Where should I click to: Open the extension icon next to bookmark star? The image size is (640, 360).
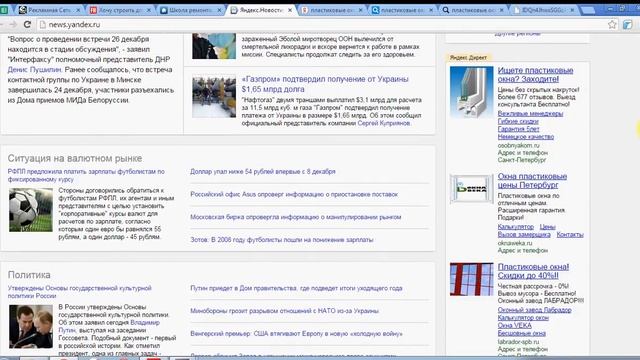pyautogui.click(x=627, y=25)
